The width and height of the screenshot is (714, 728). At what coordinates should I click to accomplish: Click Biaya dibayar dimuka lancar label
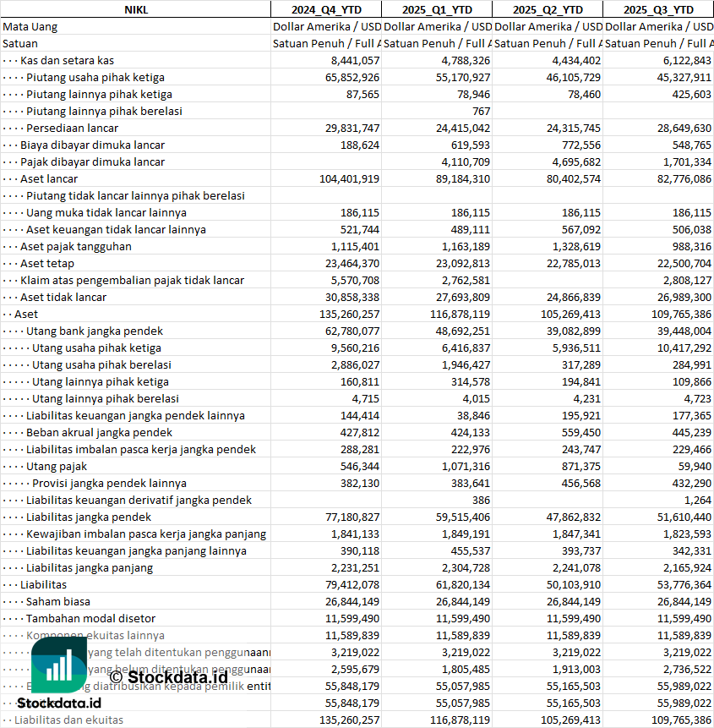coord(93,145)
